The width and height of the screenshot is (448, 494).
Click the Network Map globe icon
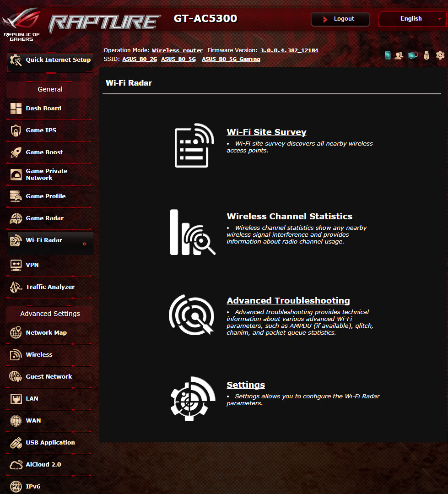(x=16, y=333)
